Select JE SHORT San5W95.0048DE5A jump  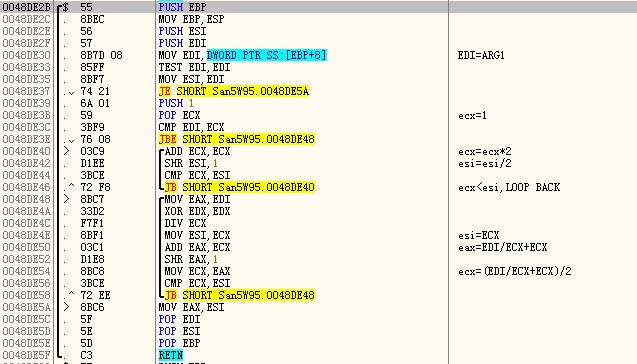click(x=234, y=91)
